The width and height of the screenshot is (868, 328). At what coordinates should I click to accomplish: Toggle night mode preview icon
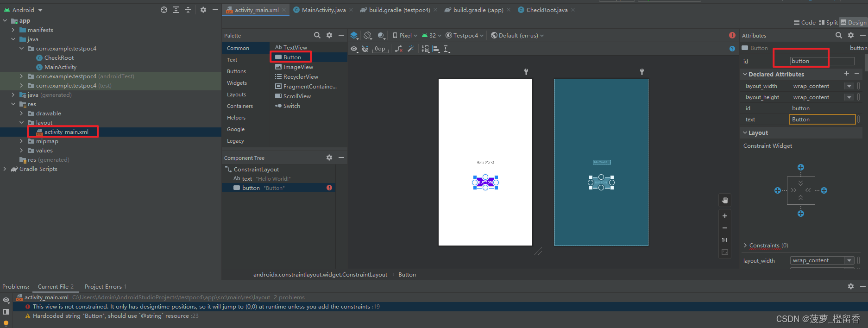click(381, 35)
